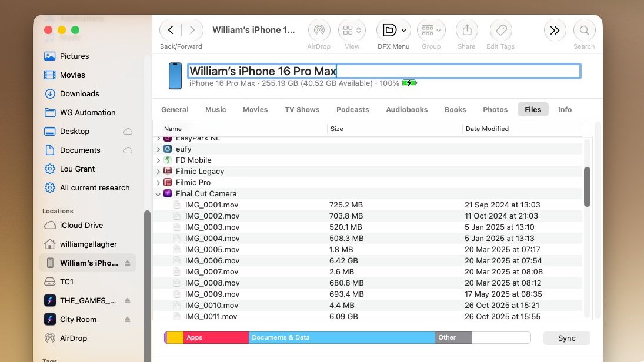
Task: Click the sidebar vertical scrollbar
Action: [147, 285]
